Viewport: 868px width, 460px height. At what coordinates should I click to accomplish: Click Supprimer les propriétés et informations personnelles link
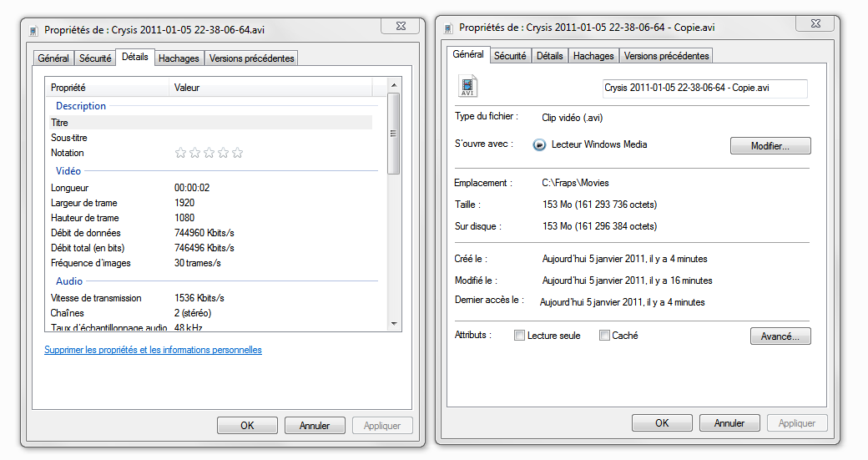[153, 350]
